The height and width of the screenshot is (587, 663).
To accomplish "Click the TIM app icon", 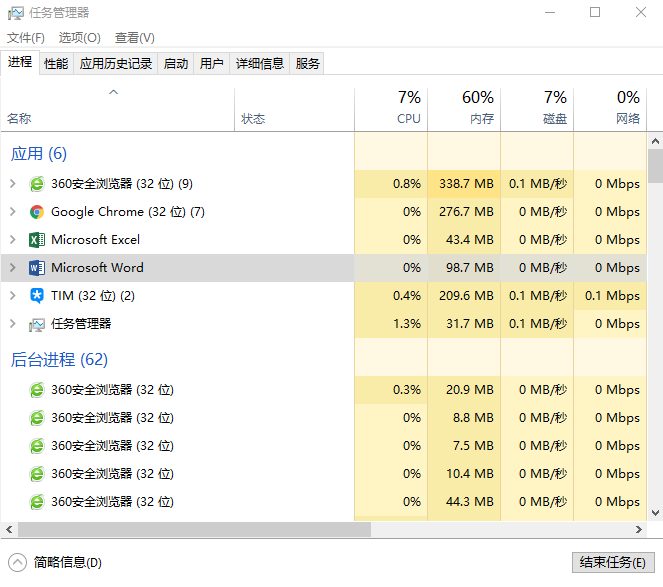I will point(37,296).
